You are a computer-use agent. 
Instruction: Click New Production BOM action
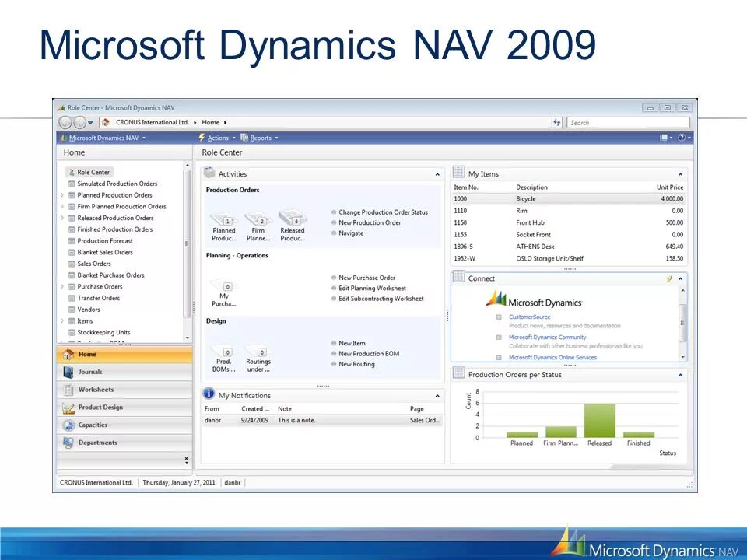coord(369,354)
